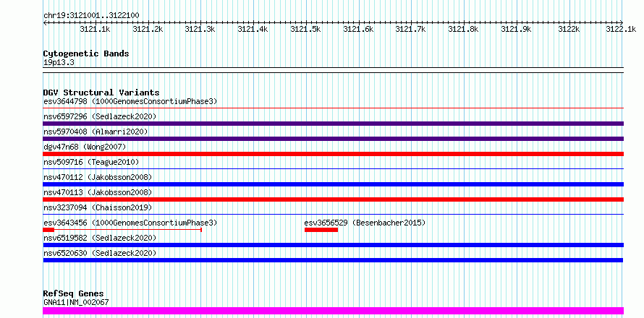This screenshot has width=644, height=318.
Task: Select the 19p13.3 band label
Action: pyautogui.click(x=59, y=63)
